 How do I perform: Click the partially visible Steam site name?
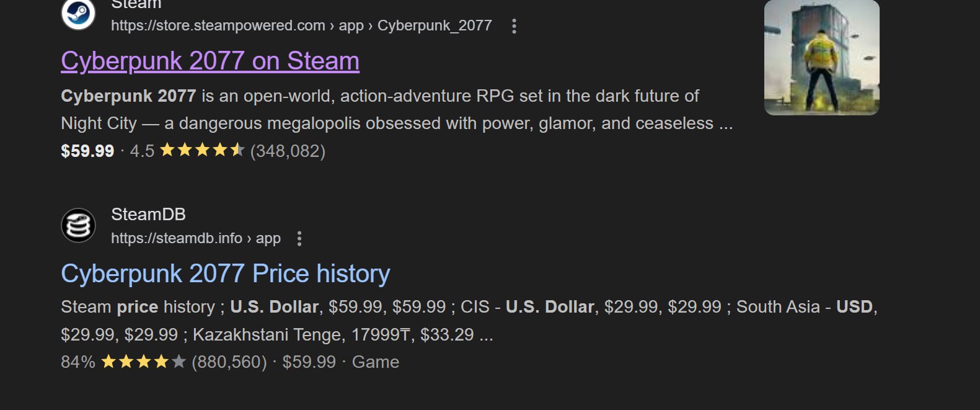(x=136, y=5)
